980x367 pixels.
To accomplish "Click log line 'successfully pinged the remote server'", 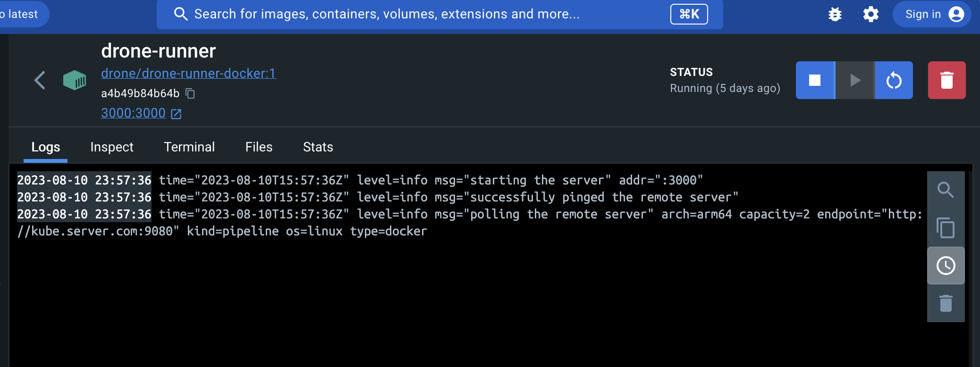I will [x=378, y=197].
